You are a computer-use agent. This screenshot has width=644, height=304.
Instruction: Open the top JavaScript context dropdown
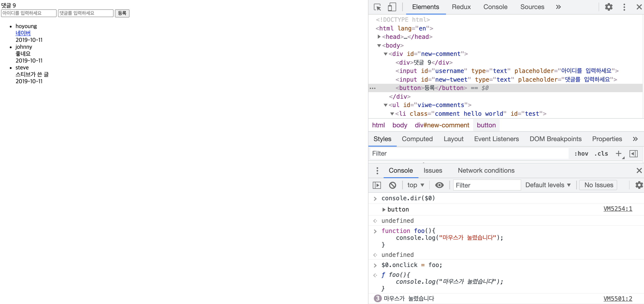point(416,185)
